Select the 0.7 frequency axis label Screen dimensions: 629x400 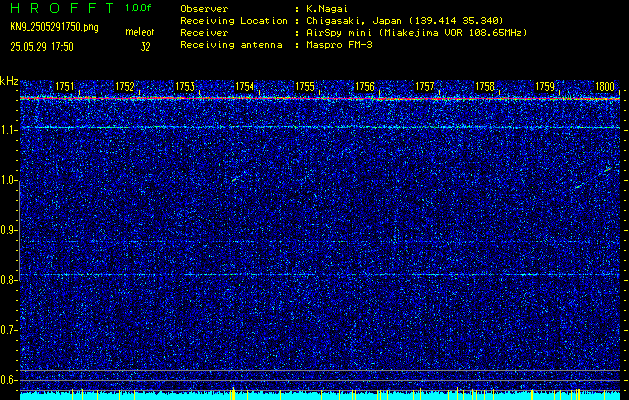click(8, 330)
